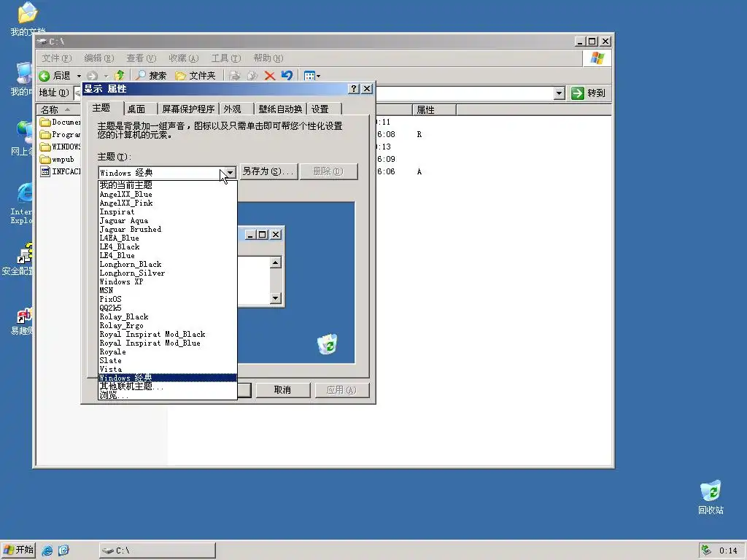Screen dimensions: 747x560
Task: Click the INFCACHE file icon
Action: (45, 171)
